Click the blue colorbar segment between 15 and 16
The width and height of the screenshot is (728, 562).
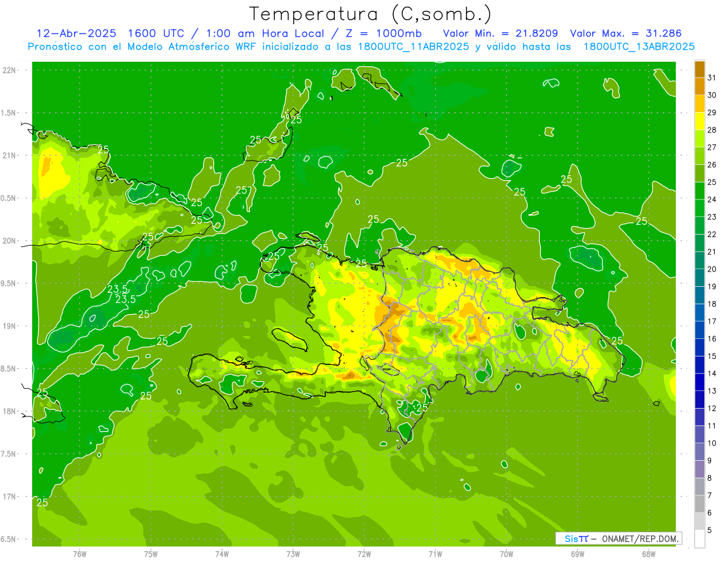[x=700, y=347]
